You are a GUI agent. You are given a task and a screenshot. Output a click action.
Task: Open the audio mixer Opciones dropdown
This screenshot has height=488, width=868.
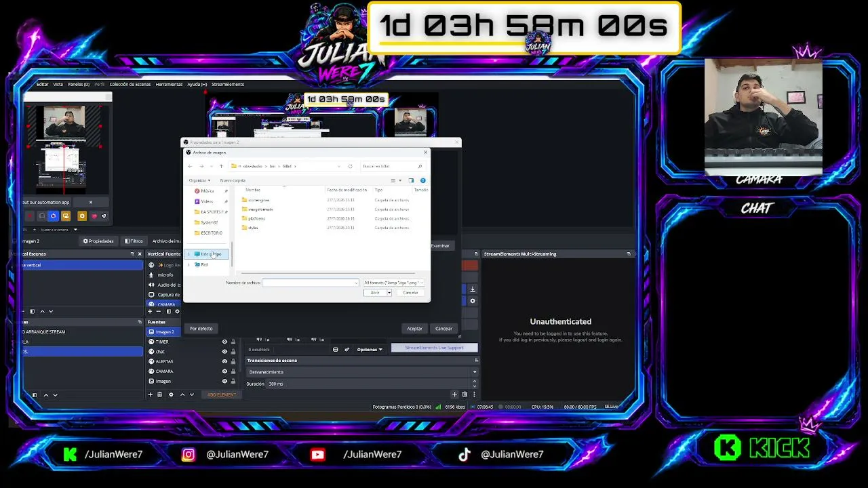370,349
